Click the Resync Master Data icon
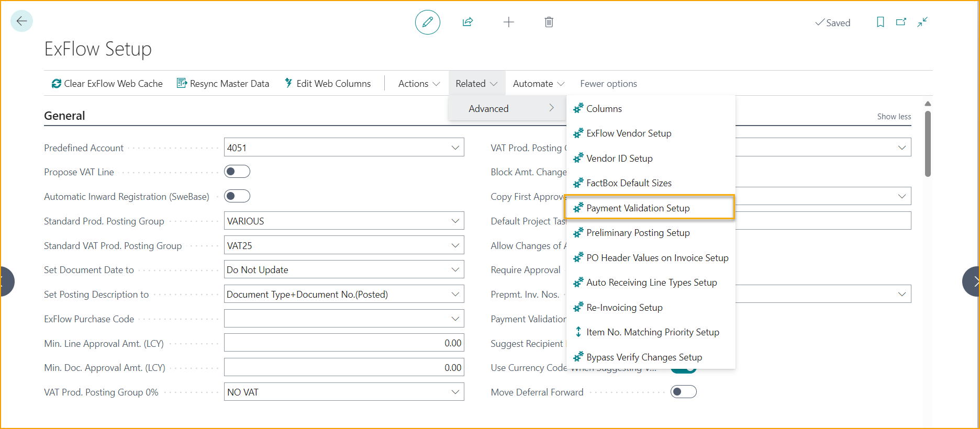 coord(182,83)
